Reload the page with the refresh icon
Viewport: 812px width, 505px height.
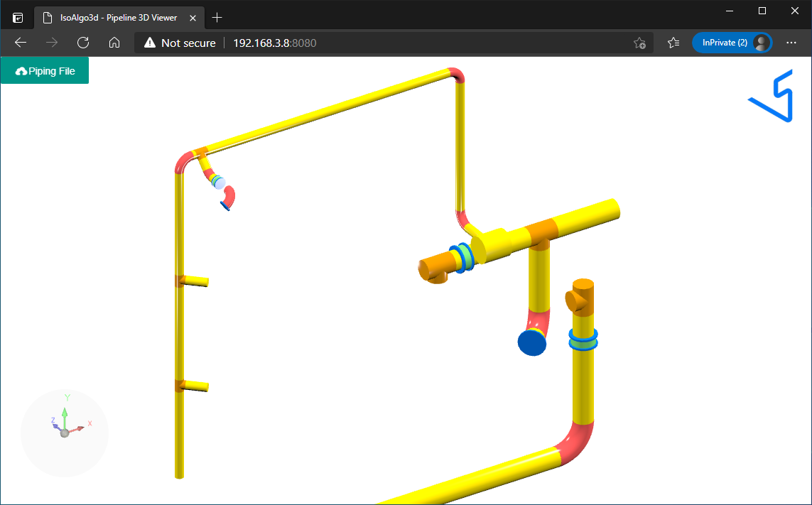(83, 43)
